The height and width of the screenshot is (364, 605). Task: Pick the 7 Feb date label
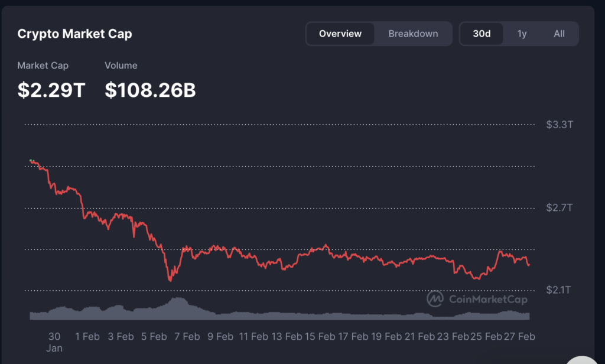187,336
